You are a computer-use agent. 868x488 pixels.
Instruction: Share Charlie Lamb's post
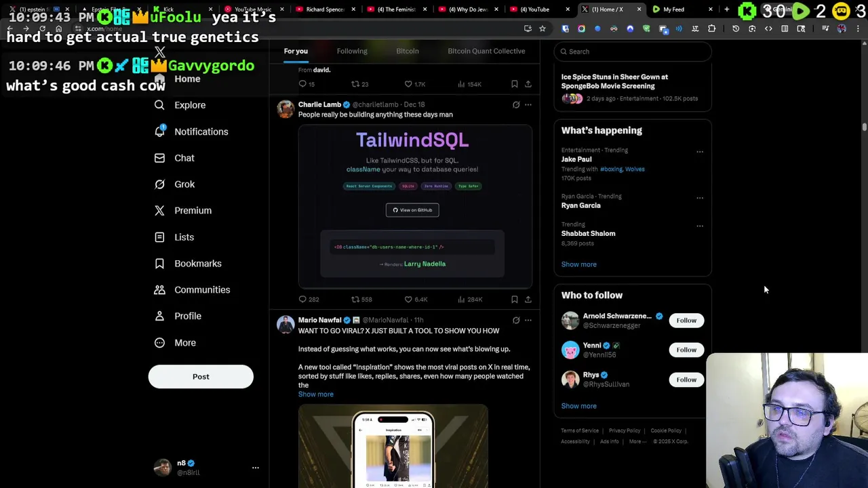(528, 299)
